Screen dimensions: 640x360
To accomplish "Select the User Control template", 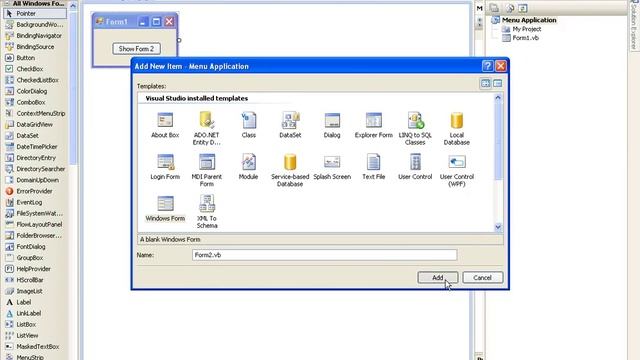I will pos(415,167).
